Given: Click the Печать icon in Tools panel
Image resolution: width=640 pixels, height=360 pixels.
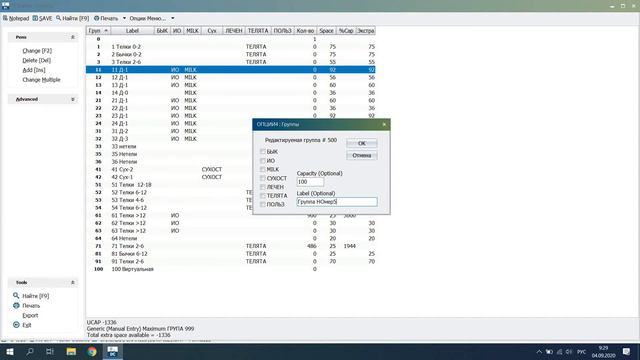Looking at the screenshot, I should tap(16, 305).
